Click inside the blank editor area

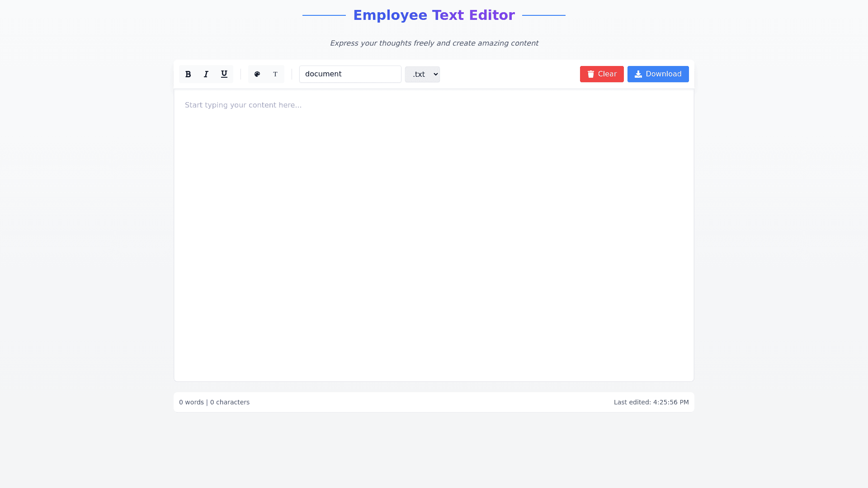coord(434,244)
